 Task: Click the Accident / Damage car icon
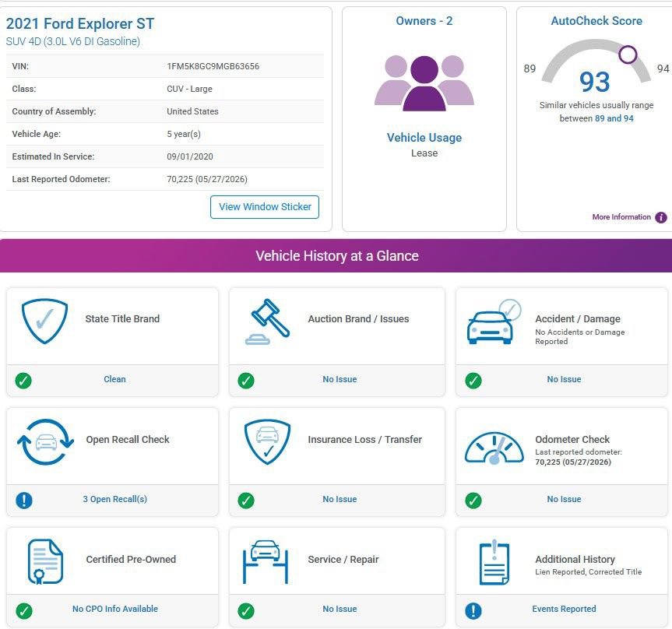tap(494, 322)
